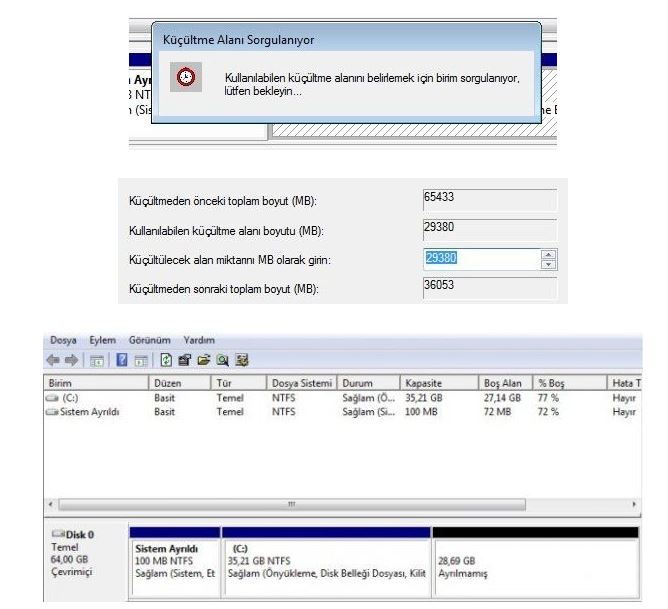668x609 pixels.
Task: Open the Dosya menu
Action: tap(63, 341)
